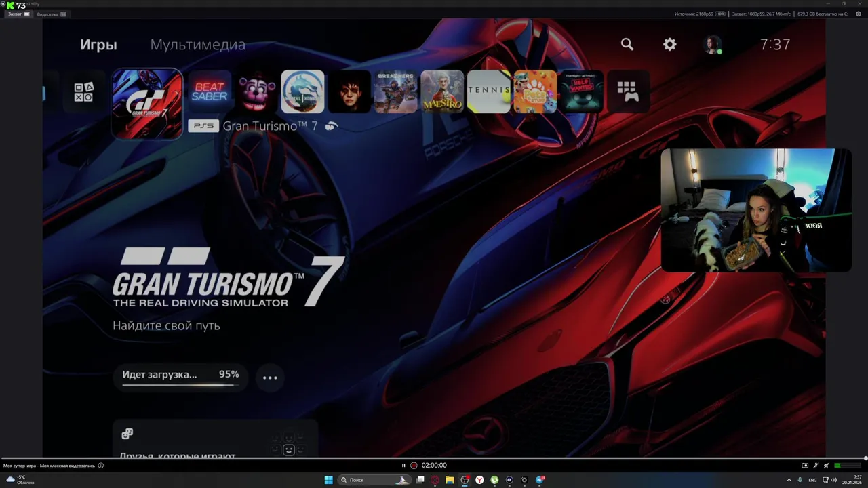Open File Explorer from taskbar
Image resolution: width=868 pixels, height=488 pixels.
coord(450,480)
